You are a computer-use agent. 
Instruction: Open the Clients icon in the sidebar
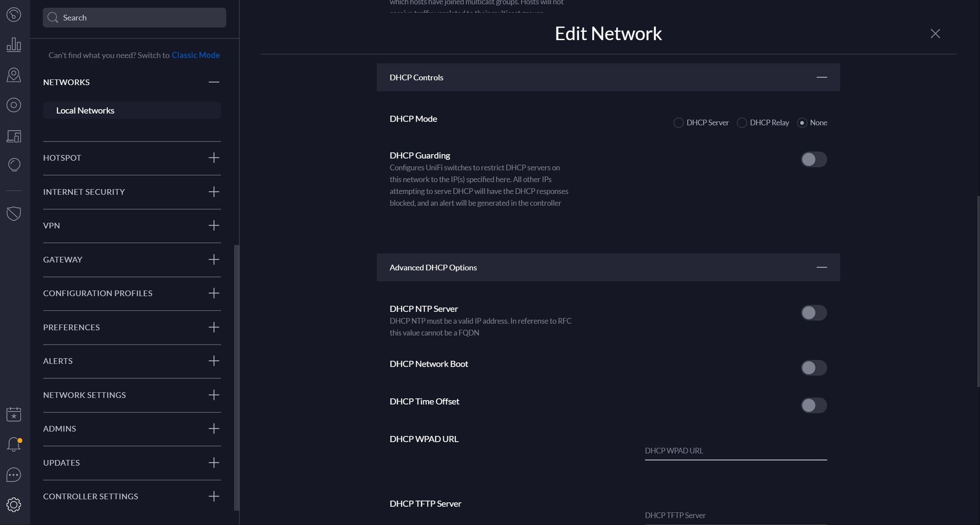[x=14, y=136]
